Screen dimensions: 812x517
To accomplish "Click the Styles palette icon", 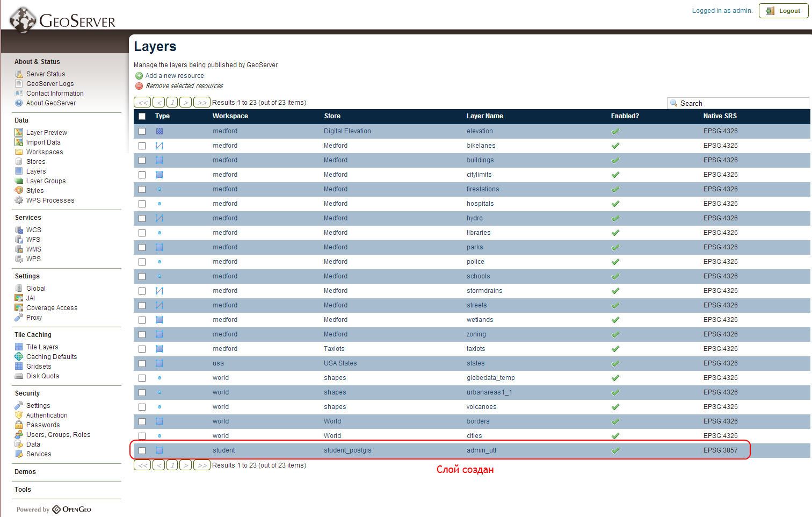I will pyautogui.click(x=19, y=190).
